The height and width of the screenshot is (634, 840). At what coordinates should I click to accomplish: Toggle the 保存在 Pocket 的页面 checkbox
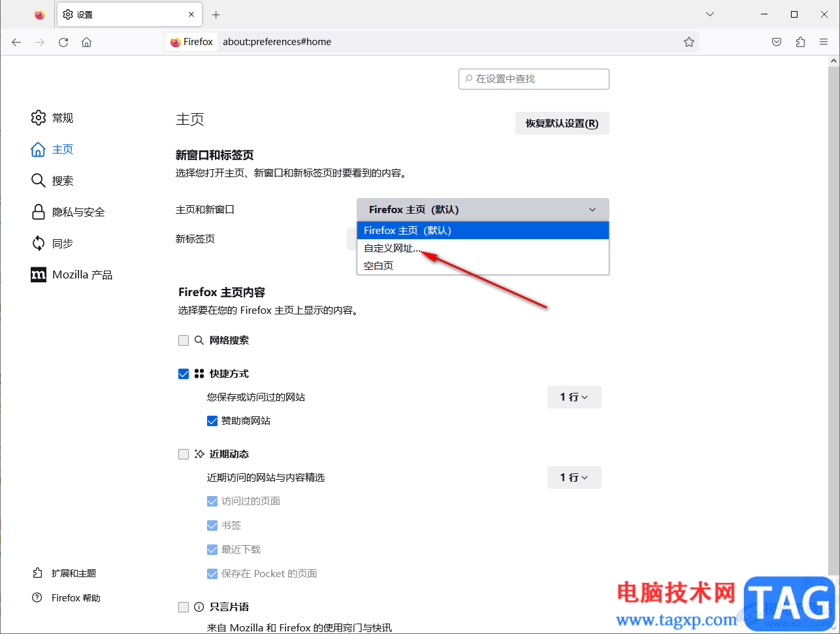tap(212, 574)
